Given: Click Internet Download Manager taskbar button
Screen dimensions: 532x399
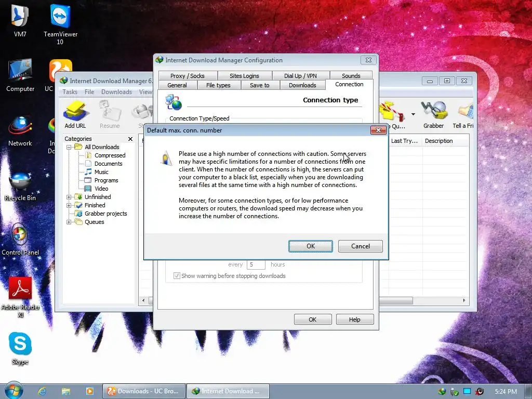Looking at the screenshot, I should pyautogui.click(x=228, y=391).
